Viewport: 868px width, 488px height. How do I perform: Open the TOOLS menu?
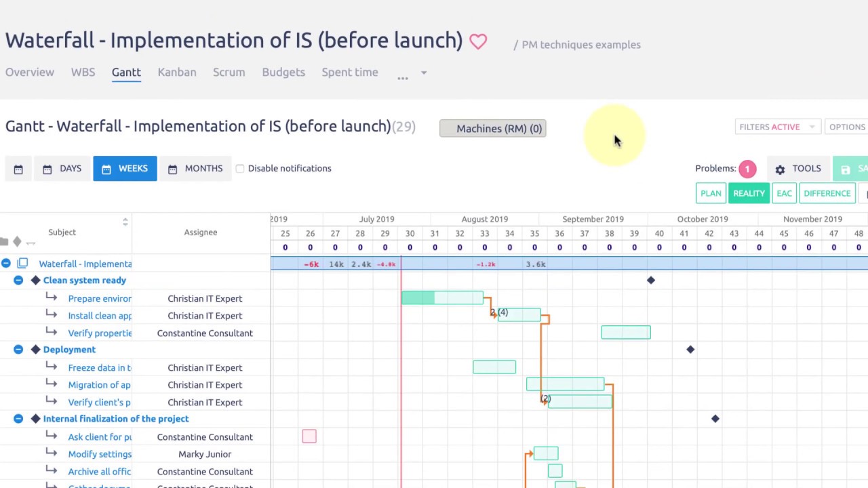point(798,169)
